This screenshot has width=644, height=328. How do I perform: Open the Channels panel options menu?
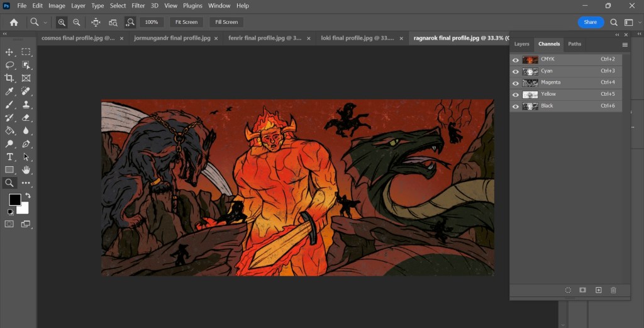pyautogui.click(x=625, y=45)
